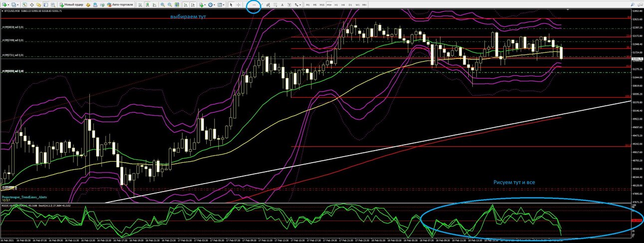Pick the horizontal line drawing tool

tap(254, 4)
